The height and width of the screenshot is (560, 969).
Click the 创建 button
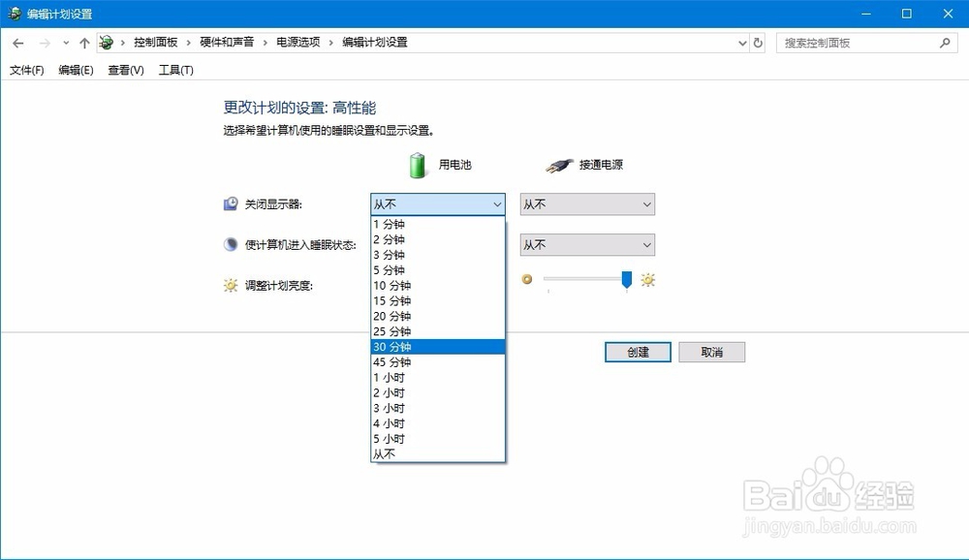pos(637,352)
